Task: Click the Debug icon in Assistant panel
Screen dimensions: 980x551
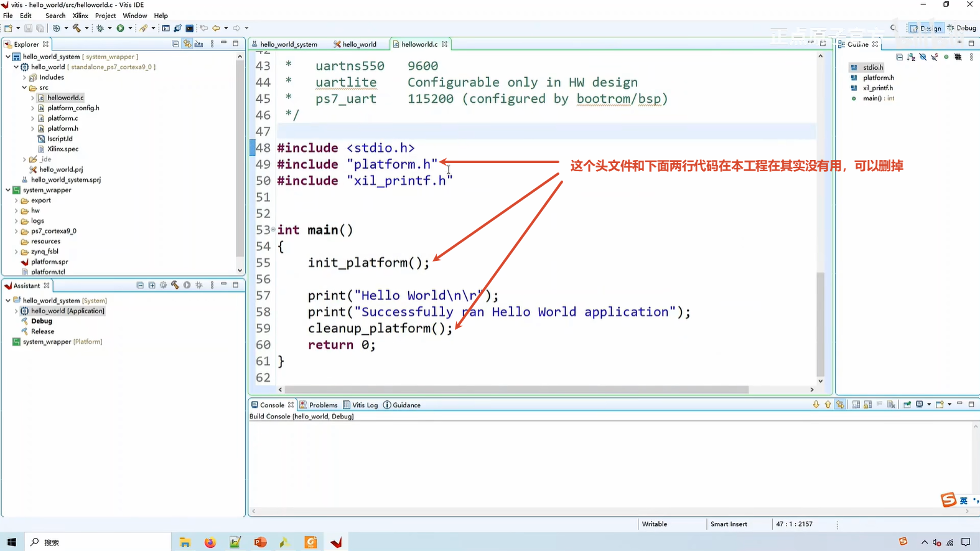Action: point(199,285)
